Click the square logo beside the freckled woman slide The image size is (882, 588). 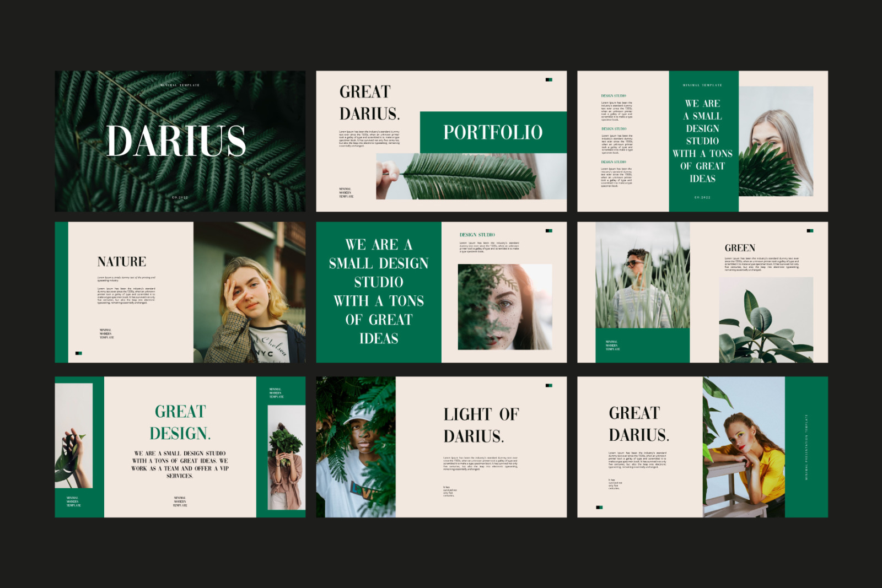tap(548, 231)
